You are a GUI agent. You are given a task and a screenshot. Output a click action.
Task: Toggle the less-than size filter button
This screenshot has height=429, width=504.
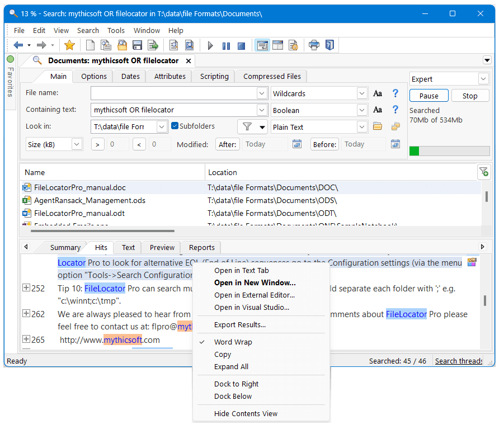(x=139, y=145)
